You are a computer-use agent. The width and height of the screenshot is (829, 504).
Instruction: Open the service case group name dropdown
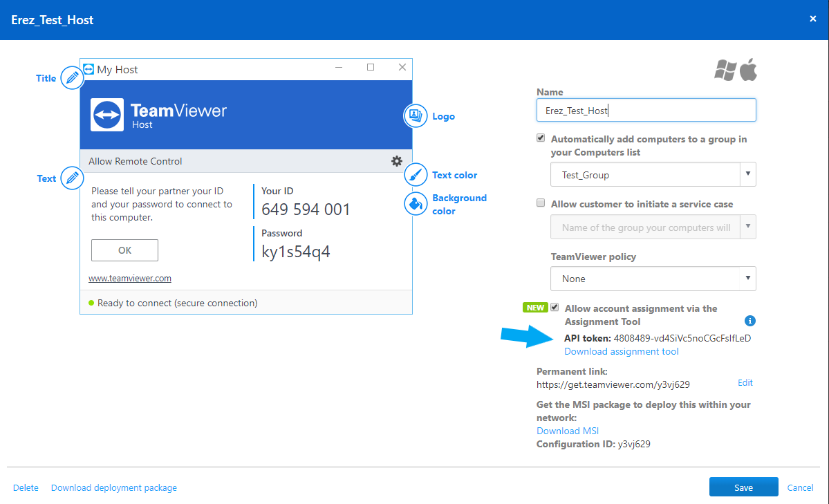click(x=747, y=226)
